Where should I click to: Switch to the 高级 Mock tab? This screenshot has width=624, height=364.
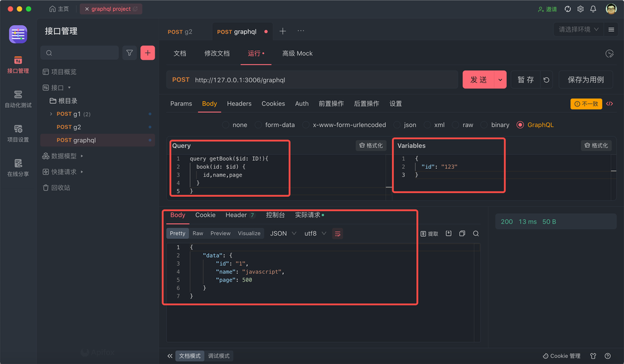pos(298,54)
